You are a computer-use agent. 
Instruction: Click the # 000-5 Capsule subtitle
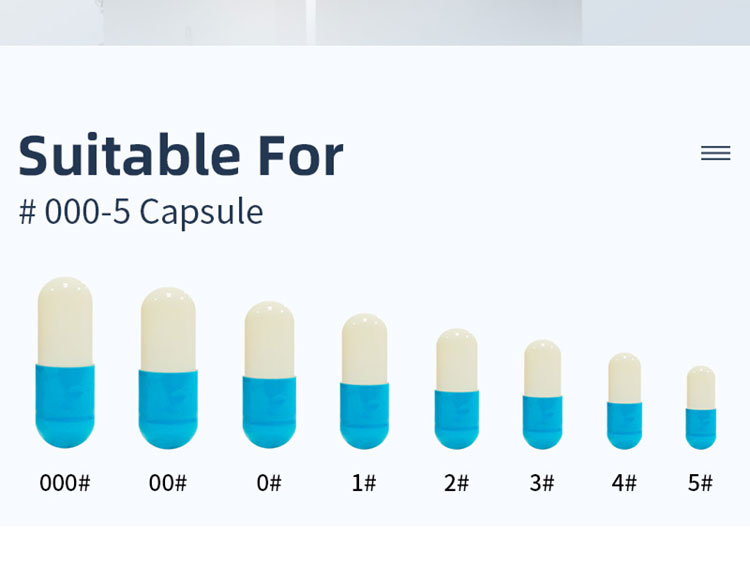tap(141, 211)
